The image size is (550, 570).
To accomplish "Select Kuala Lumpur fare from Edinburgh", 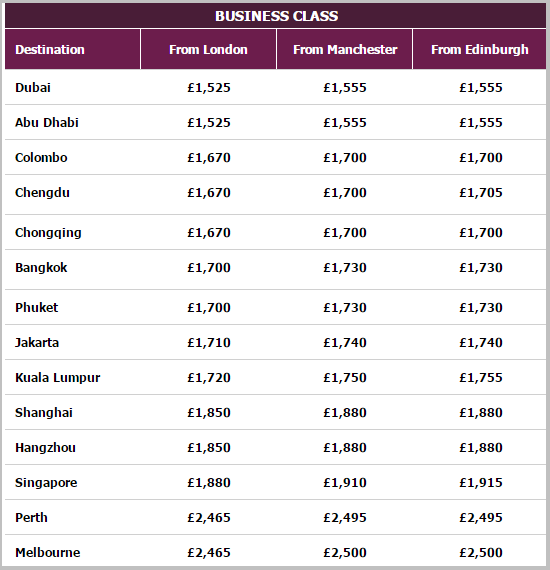I will click(481, 378).
